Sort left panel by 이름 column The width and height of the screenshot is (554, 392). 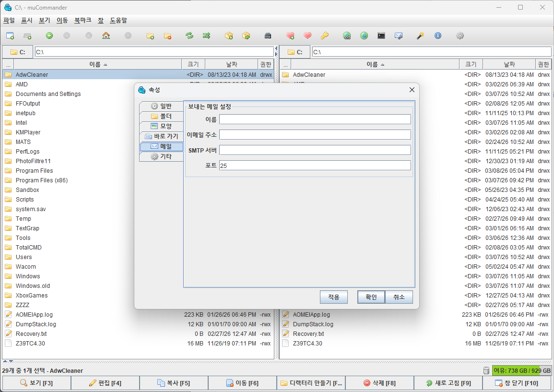coord(98,64)
